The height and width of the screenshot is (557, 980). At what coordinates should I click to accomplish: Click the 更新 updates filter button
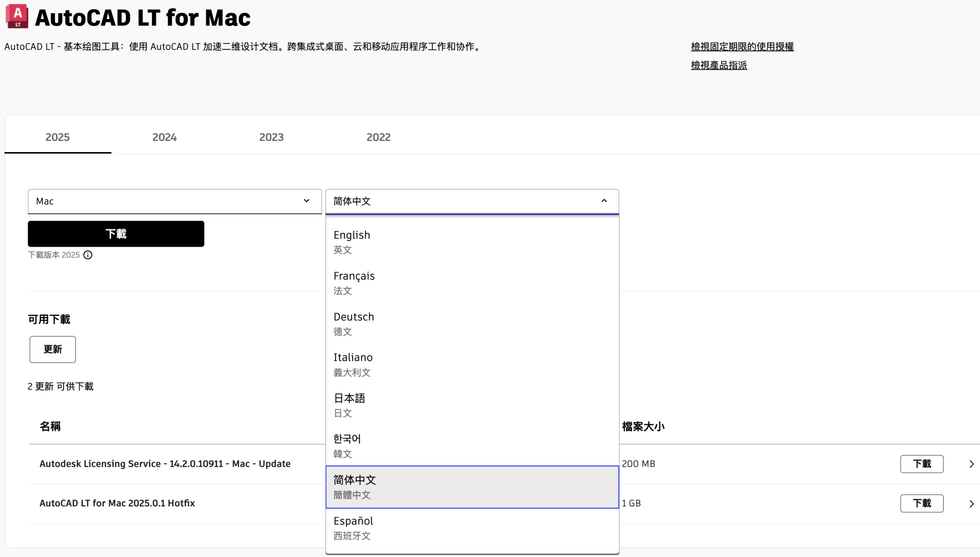click(52, 349)
